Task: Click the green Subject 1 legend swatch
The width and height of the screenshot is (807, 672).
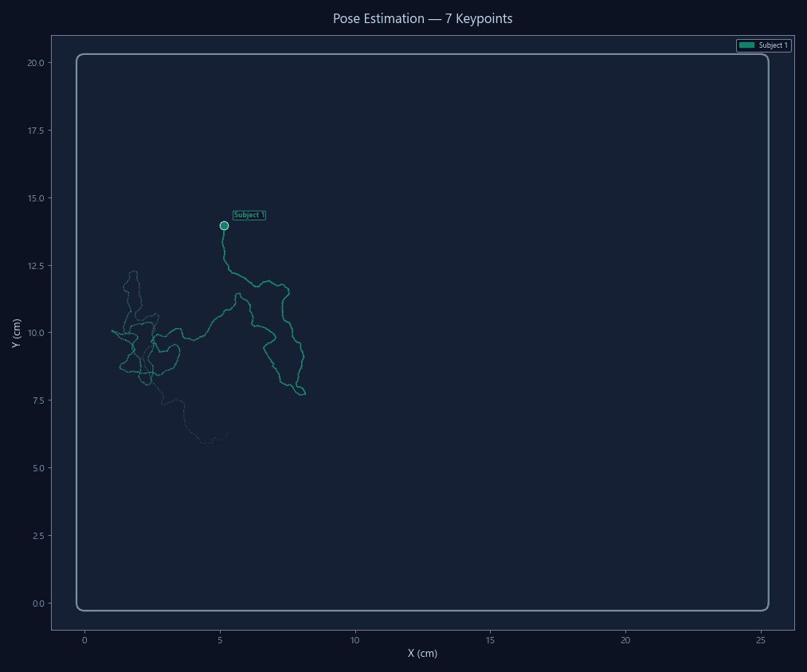Action: [x=746, y=45]
